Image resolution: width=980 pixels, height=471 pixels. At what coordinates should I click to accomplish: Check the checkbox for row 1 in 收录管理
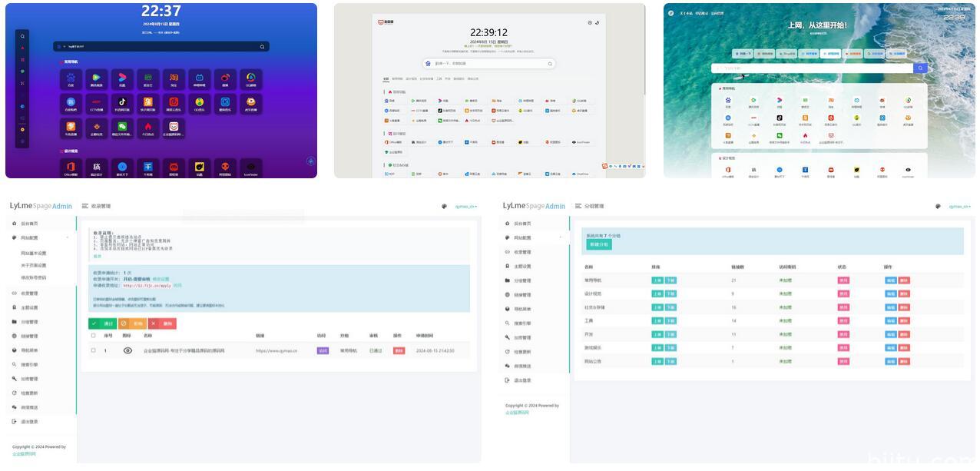point(94,350)
